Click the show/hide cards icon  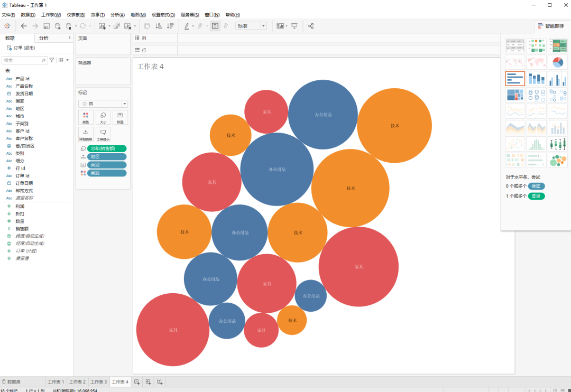click(280, 26)
